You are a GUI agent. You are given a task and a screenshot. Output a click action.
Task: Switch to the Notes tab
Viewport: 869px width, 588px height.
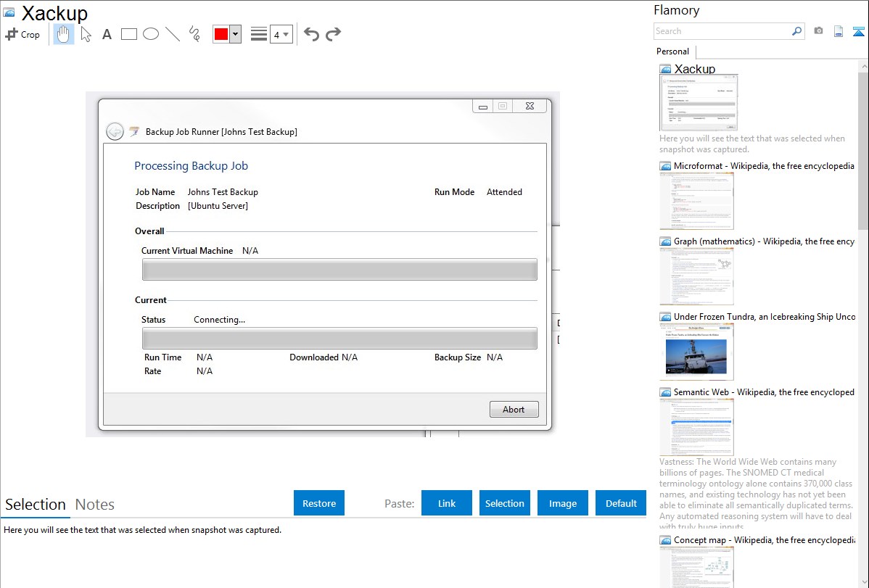(95, 505)
